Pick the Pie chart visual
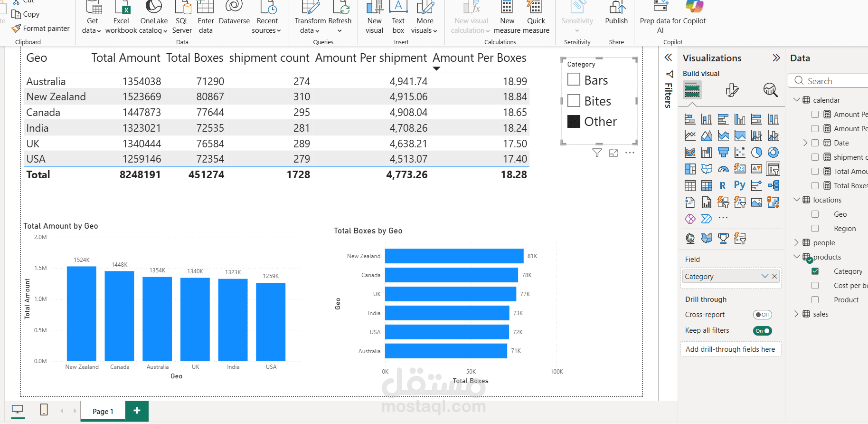This screenshot has height=424, width=868. coord(756,153)
